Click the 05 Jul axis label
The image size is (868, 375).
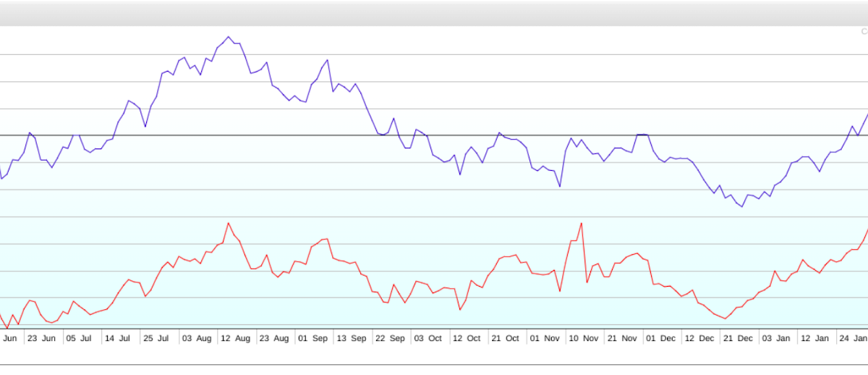click(x=79, y=338)
